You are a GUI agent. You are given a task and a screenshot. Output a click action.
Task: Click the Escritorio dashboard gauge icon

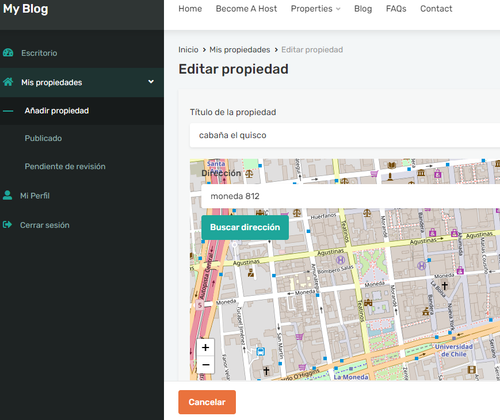point(8,53)
